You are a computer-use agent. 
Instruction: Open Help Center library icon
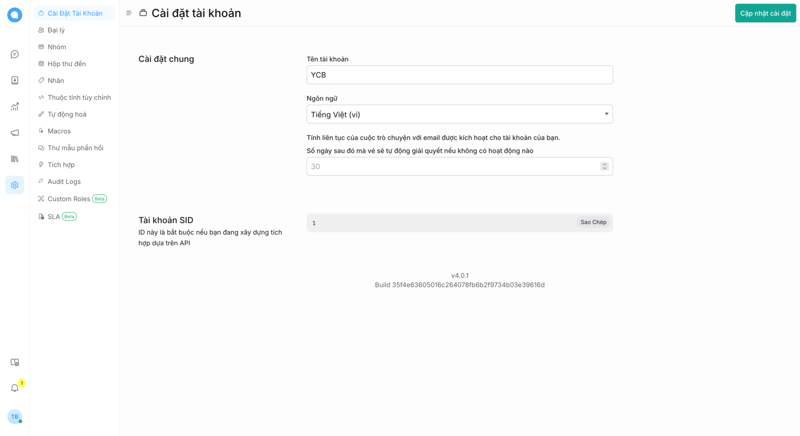click(14, 159)
